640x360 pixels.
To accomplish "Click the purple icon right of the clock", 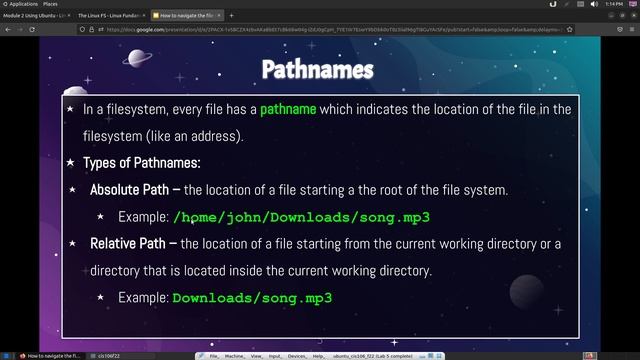I will coord(633,4).
